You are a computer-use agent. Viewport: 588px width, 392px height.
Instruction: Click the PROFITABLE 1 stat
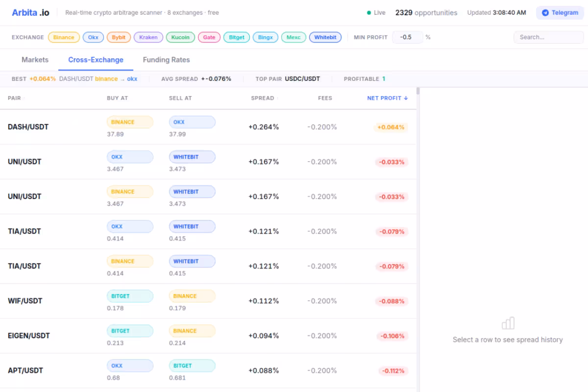(x=365, y=79)
